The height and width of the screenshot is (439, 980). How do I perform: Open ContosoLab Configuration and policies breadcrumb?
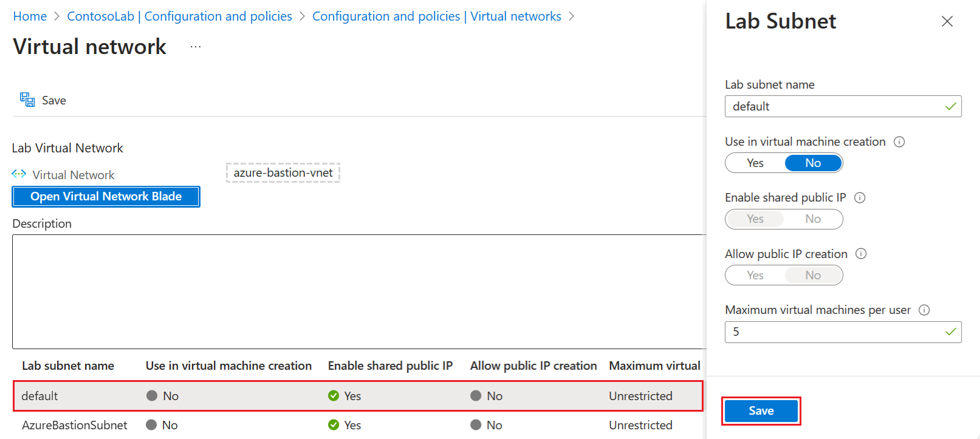coord(179,16)
